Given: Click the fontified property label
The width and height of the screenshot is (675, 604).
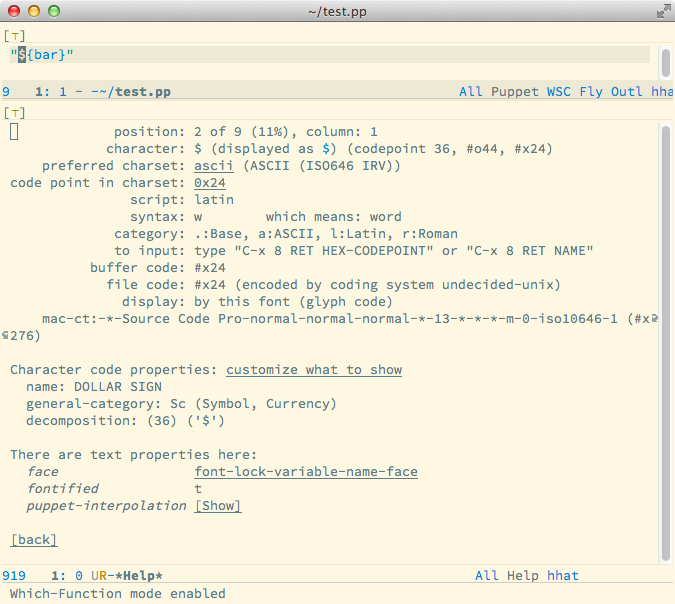Looking at the screenshot, I should [62, 489].
